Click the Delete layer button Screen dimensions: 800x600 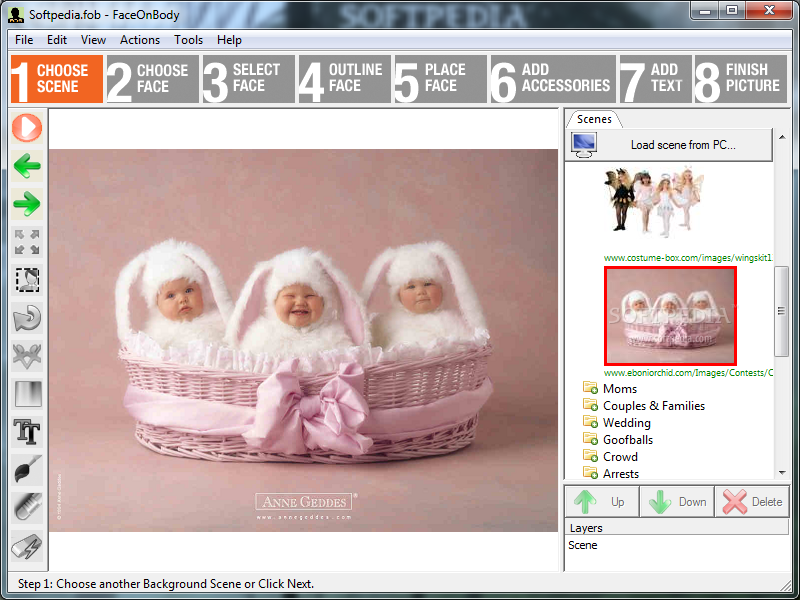752,502
